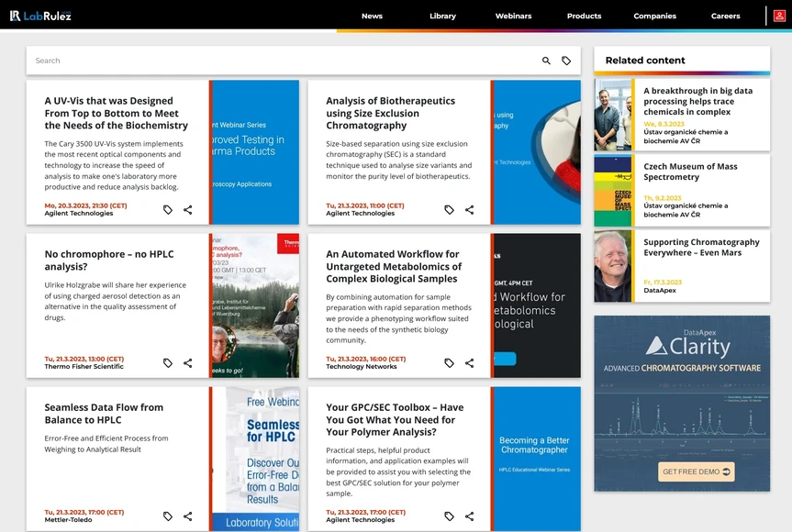Viewport: 792px width, 532px height.
Task: Click the search magnifier icon
Action: 546,61
